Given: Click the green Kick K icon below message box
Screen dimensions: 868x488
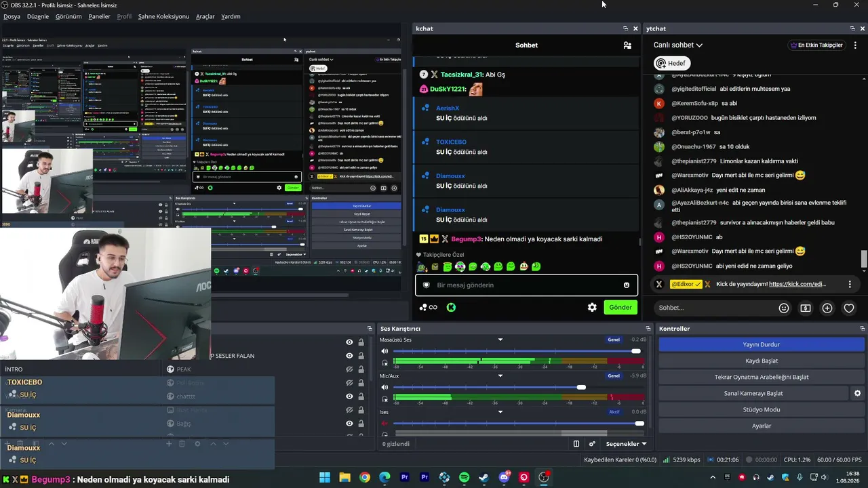Looking at the screenshot, I should [x=451, y=307].
